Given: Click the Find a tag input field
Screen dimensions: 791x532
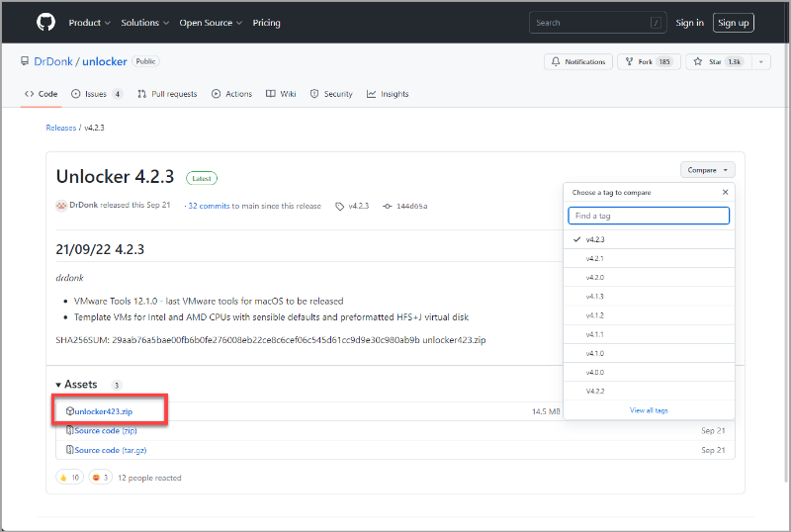Looking at the screenshot, I should 649,216.
